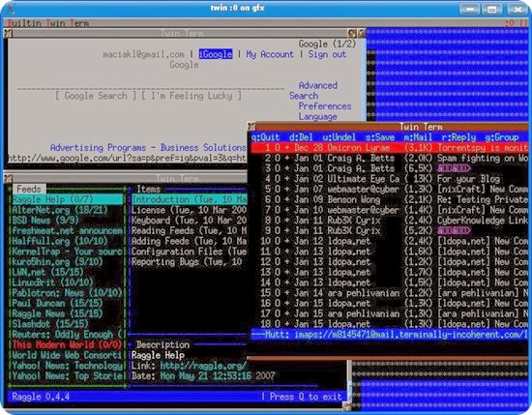The width and height of the screenshot is (532, 415).
Task: Close the Google browser Twin Term window
Action: [x=8, y=33]
